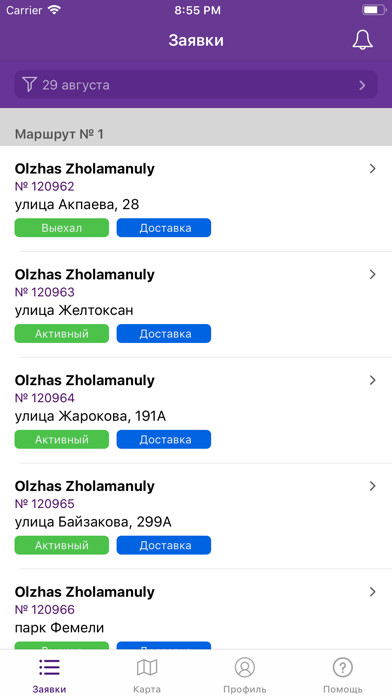Open order № 120964 via its chevron
This screenshot has height=696, width=392.
[372, 380]
